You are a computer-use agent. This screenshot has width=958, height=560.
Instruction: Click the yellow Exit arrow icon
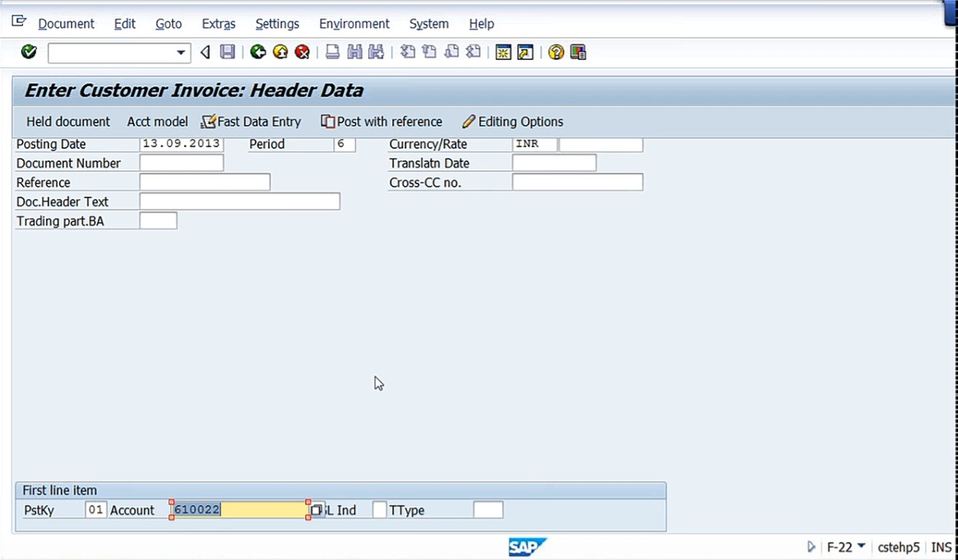pyautogui.click(x=280, y=52)
